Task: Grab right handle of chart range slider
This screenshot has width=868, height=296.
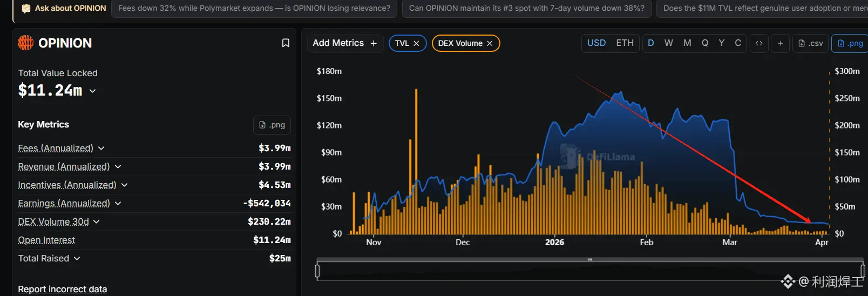Action: (x=863, y=271)
